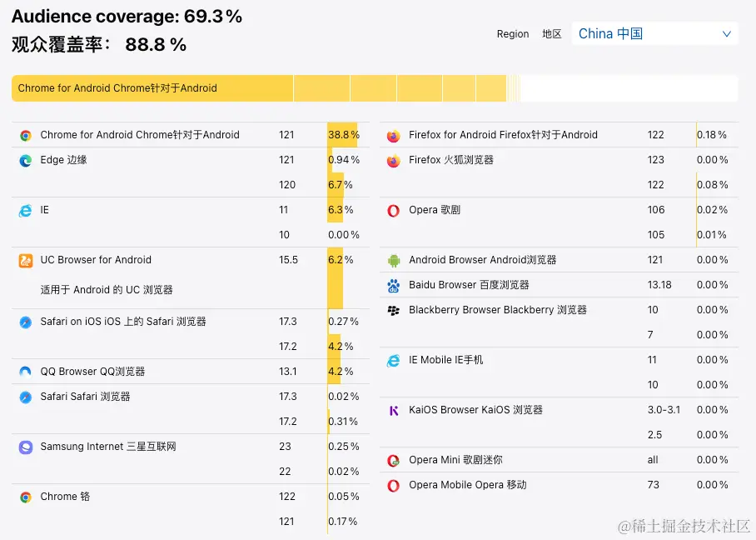The width and height of the screenshot is (756, 540).
Task: Click the 38.8% usage value for Chrome Android
Action: click(343, 135)
